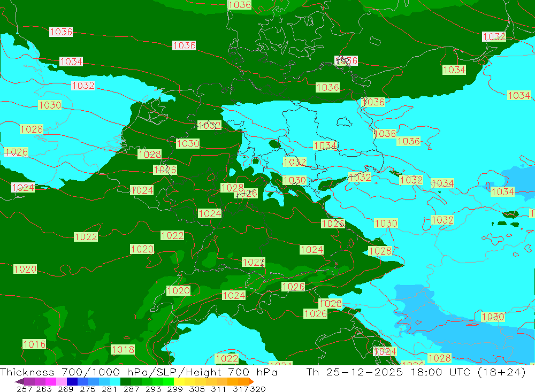Screen dimensions: 535x392
Task: Click the legend value 311
Action: point(218,389)
